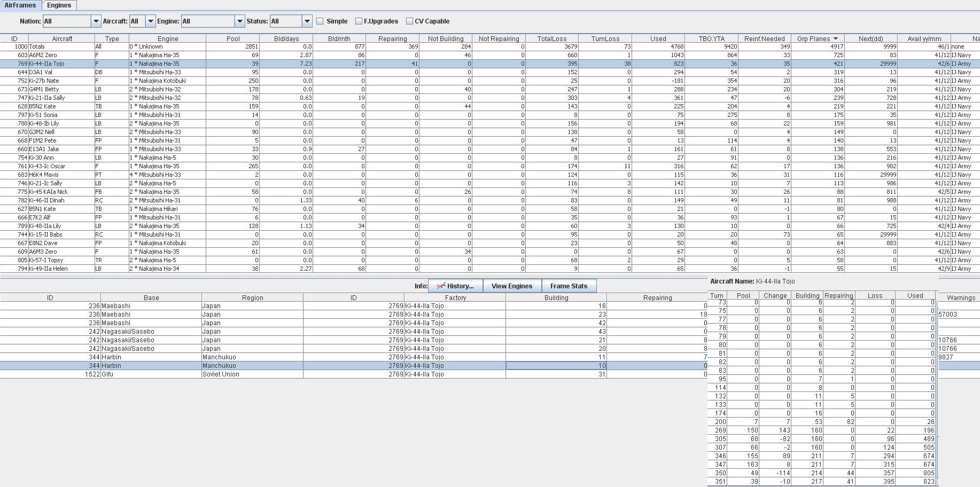The width and height of the screenshot is (980, 487).
Task: Select the Ki-57-I Topsy row
Action: point(490,260)
